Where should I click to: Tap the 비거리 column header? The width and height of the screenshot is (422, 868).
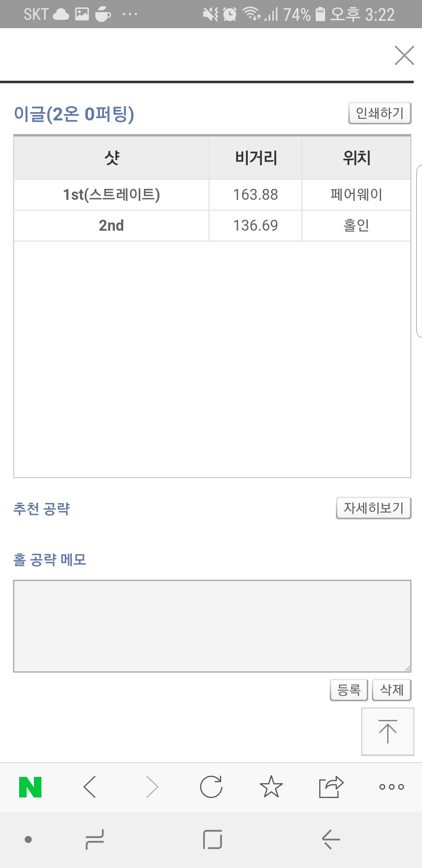[x=256, y=158]
